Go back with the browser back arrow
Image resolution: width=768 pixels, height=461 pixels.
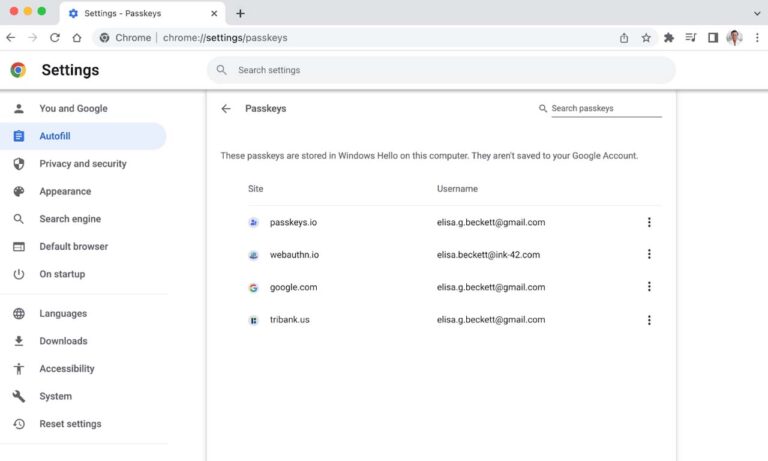point(11,38)
